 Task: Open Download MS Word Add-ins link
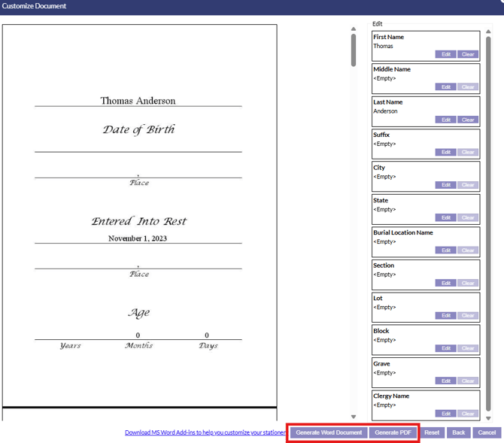(x=205, y=432)
